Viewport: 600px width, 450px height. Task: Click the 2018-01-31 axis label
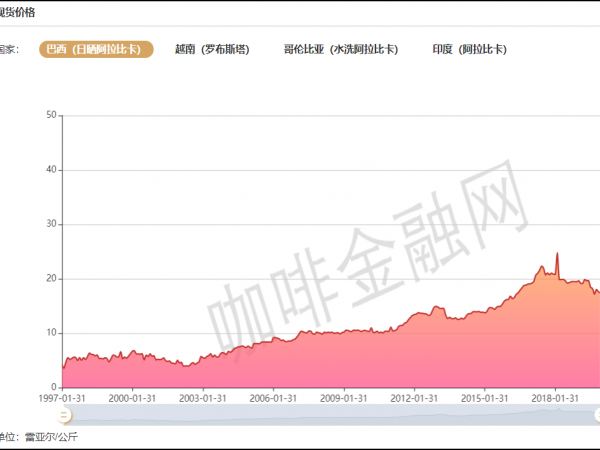click(554, 398)
